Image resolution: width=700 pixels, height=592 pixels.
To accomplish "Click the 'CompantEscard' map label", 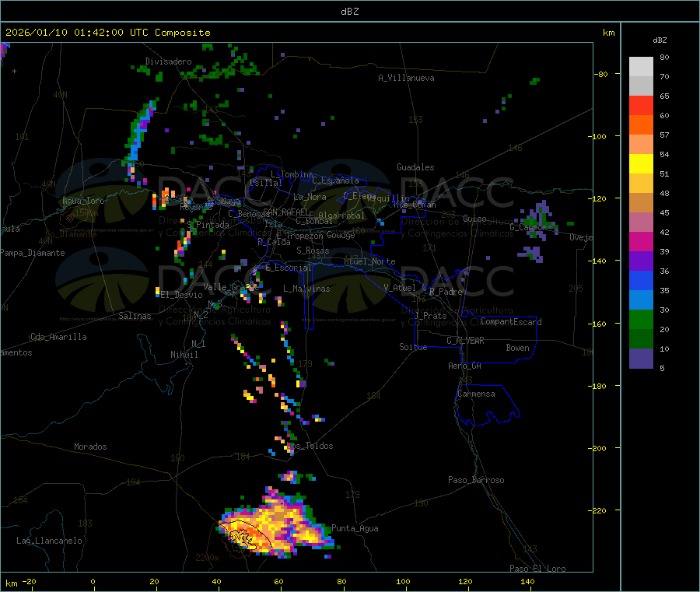I will tap(512, 322).
